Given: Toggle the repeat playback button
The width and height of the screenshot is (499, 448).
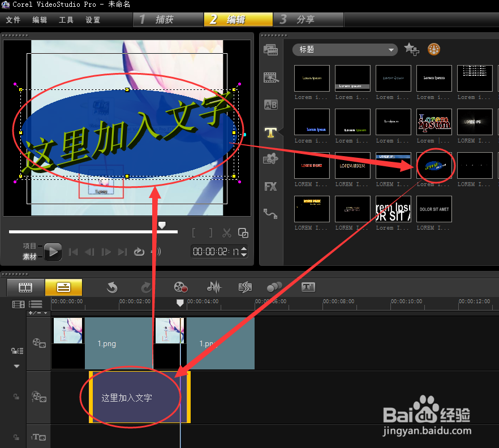Looking at the screenshot, I should pos(139,252).
